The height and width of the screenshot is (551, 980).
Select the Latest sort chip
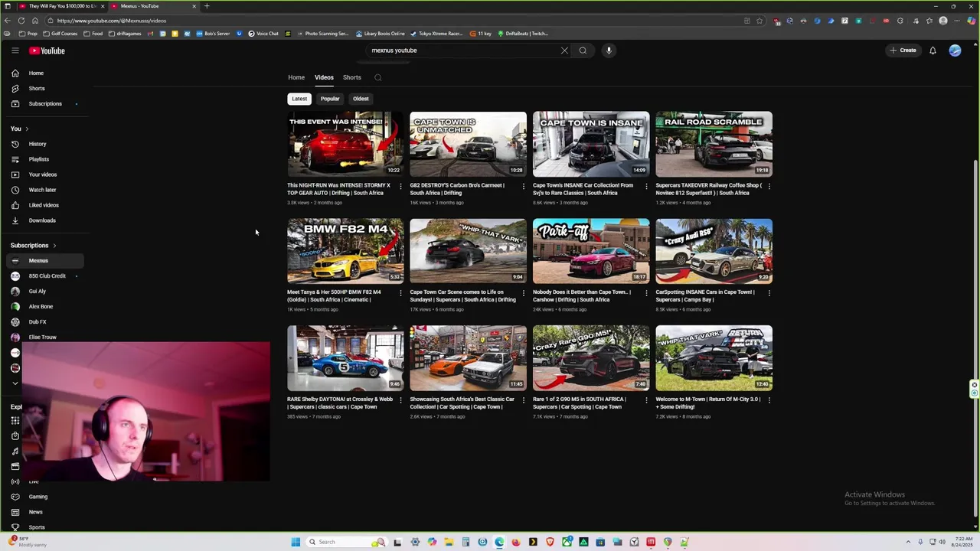pos(299,99)
